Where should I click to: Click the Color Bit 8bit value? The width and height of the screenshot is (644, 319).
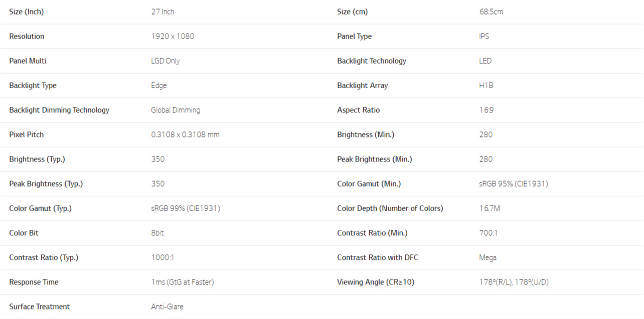click(x=157, y=233)
